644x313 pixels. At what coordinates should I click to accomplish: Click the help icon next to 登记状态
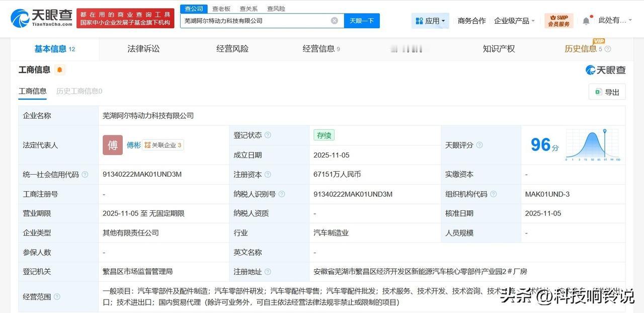click(267, 135)
